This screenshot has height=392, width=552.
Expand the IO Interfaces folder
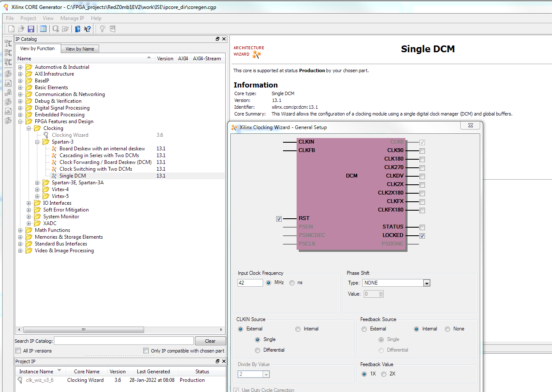pos(28,203)
